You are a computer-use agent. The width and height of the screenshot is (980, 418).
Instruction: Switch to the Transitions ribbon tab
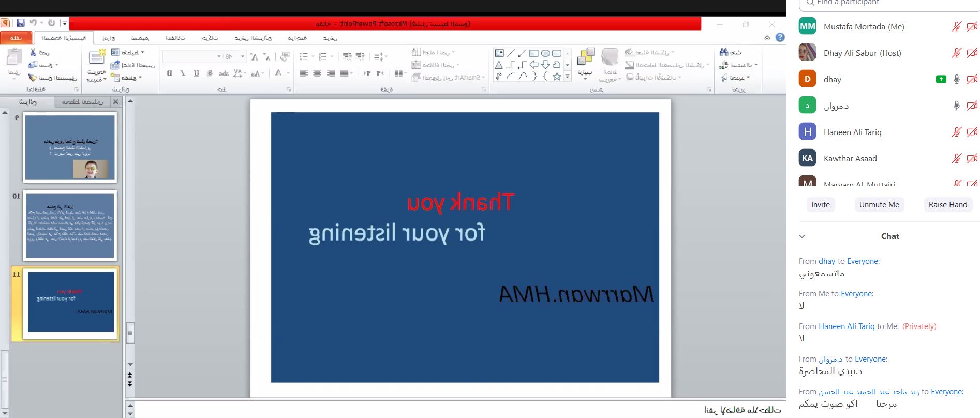pos(175,38)
